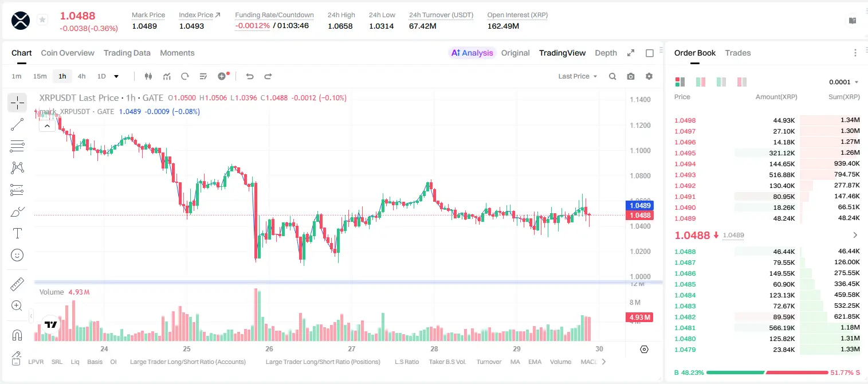Click the 1.0495 ask price row

tap(767, 153)
